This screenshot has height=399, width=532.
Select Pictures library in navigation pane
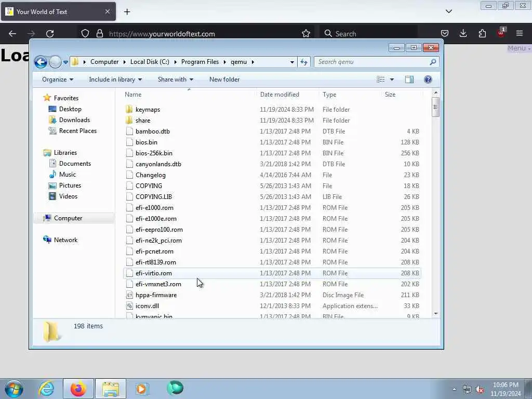click(x=70, y=185)
